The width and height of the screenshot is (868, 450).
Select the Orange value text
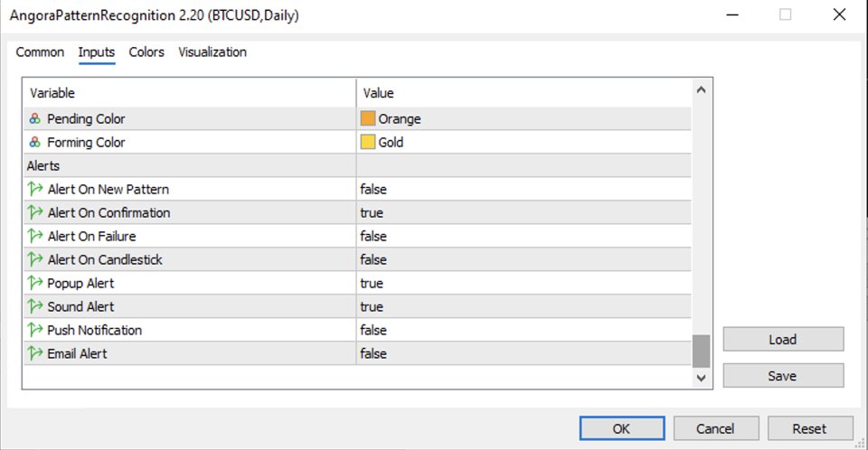point(400,119)
